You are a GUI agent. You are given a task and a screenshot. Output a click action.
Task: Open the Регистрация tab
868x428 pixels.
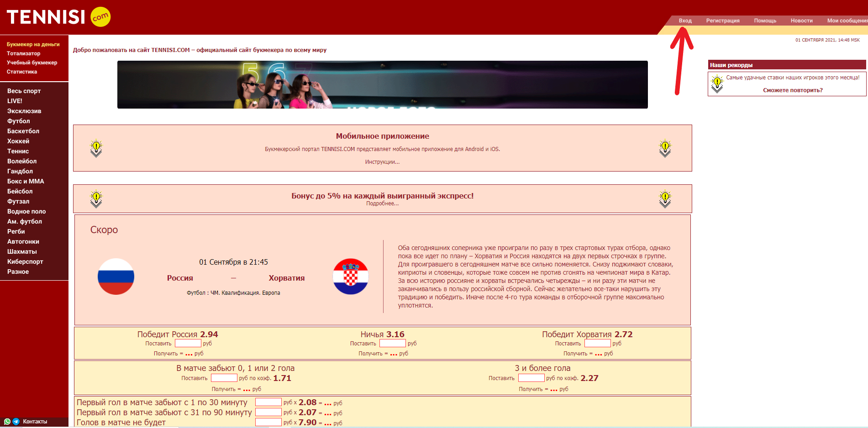click(x=723, y=21)
